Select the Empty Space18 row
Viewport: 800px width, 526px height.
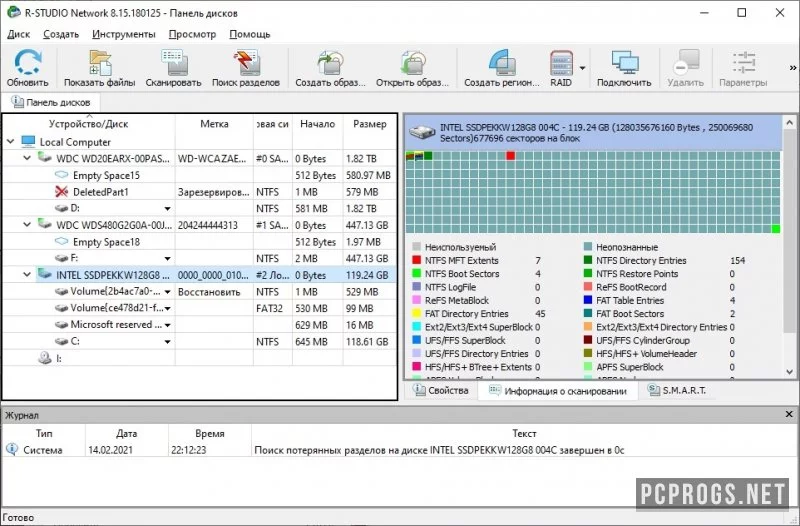[199, 242]
